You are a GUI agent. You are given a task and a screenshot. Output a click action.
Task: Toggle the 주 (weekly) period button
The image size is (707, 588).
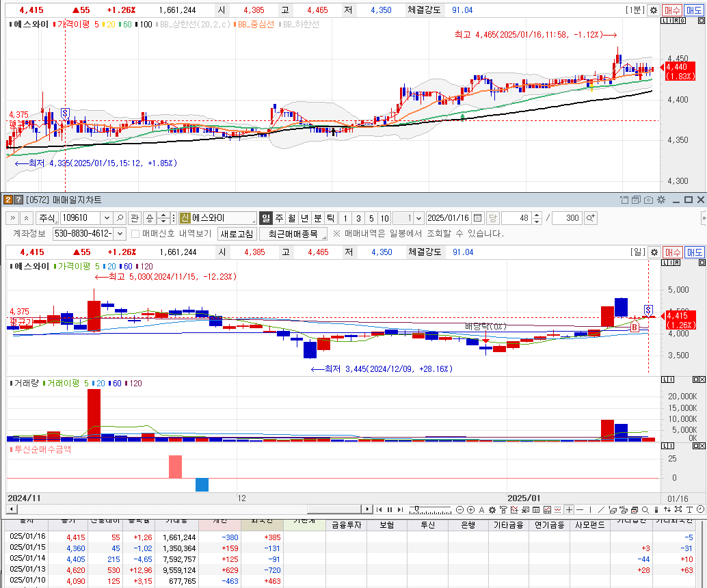279,218
